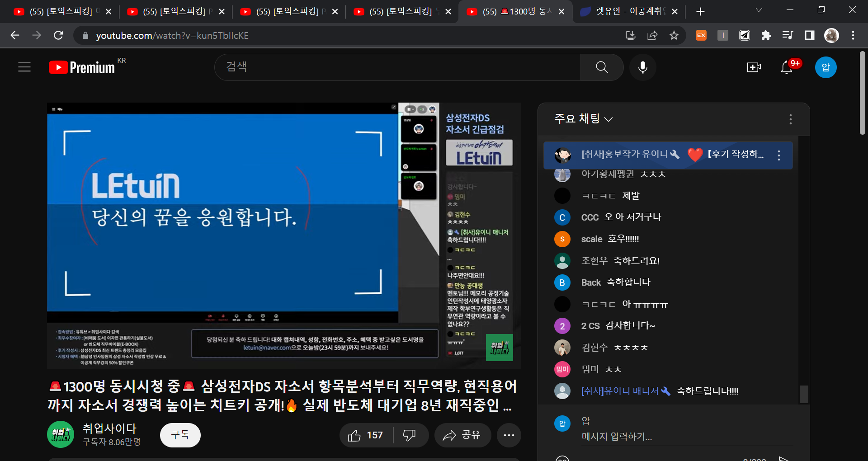Toggle Chrome side panel icon
The image size is (868, 461).
810,35
